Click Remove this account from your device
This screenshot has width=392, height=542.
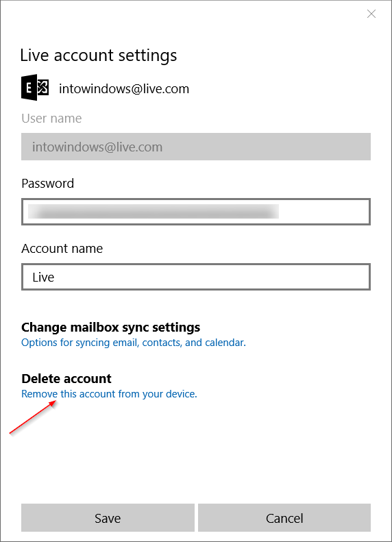(x=109, y=394)
